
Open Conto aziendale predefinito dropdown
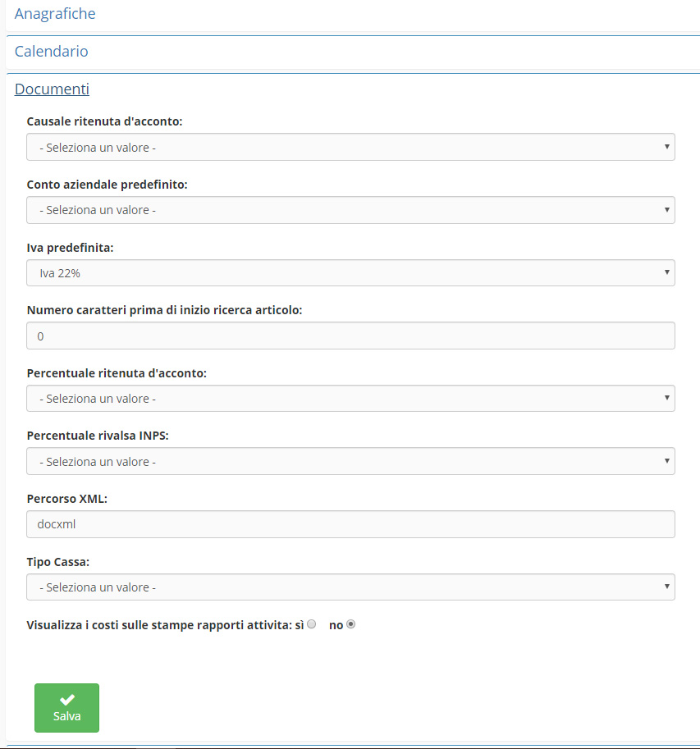(350, 210)
